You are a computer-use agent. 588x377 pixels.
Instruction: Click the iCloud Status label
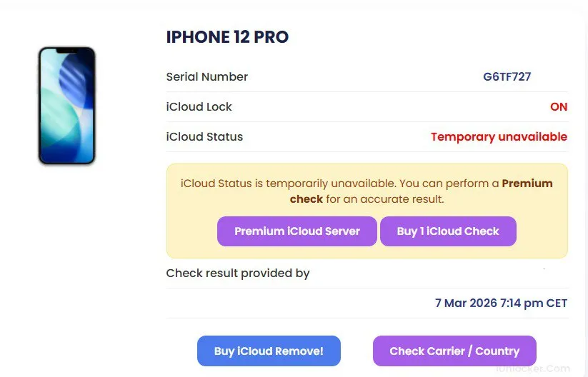[204, 137]
